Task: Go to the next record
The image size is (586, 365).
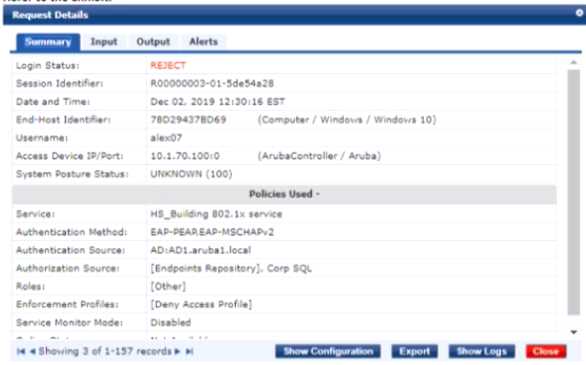Action: pos(178,351)
